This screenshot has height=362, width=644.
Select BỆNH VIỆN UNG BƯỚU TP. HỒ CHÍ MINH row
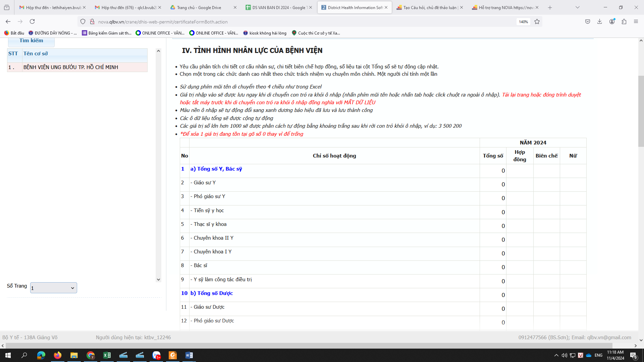click(x=77, y=67)
